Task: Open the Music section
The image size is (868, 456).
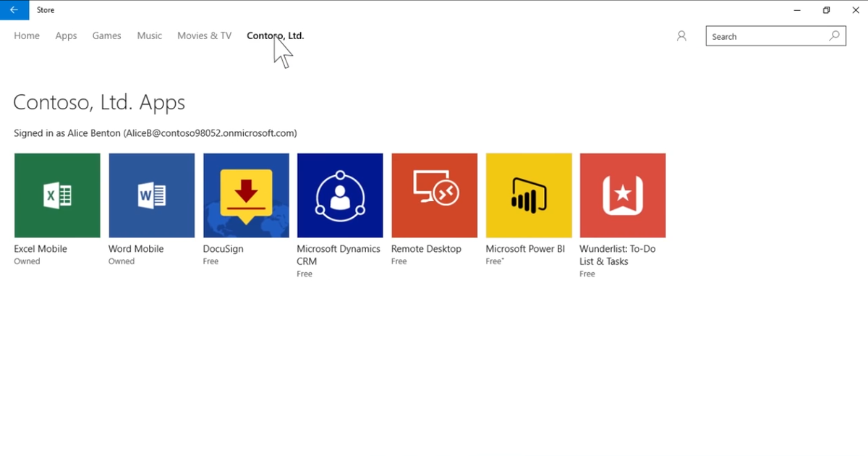Action: [x=149, y=35]
